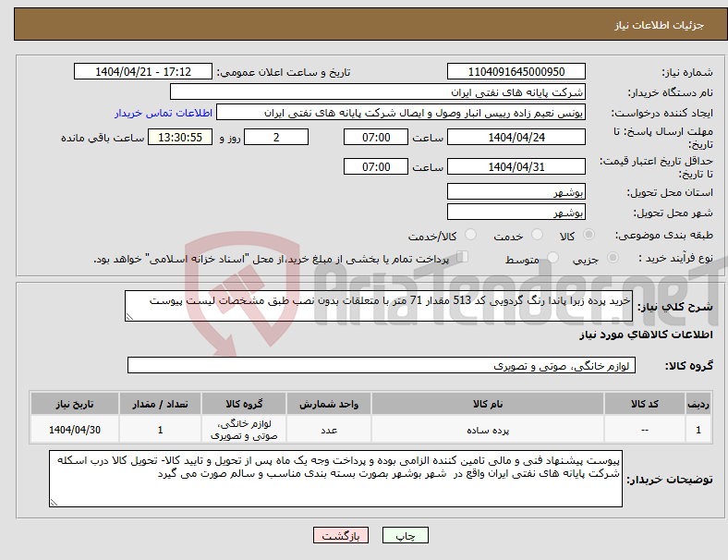
Task: Click the item code cell showing --
Action: coord(645,430)
